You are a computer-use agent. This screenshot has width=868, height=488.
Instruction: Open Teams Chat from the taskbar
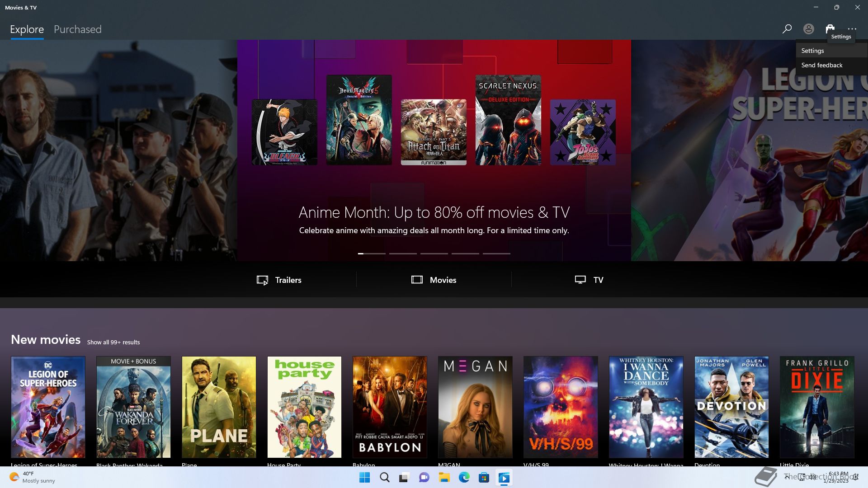pos(424,478)
